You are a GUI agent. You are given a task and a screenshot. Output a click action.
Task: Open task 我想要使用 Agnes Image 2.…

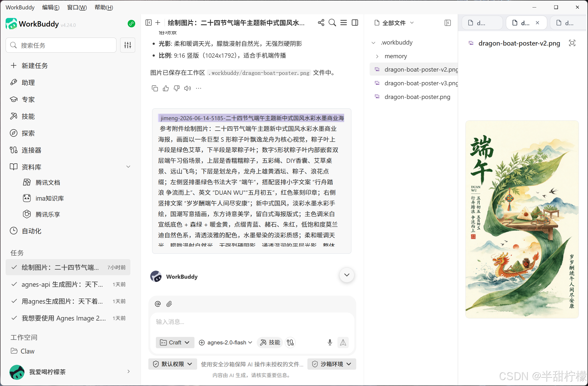pyautogui.click(x=68, y=318)
